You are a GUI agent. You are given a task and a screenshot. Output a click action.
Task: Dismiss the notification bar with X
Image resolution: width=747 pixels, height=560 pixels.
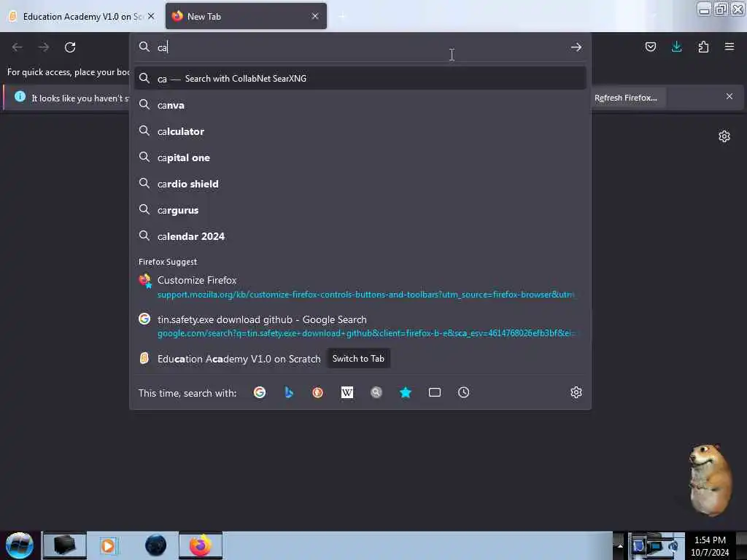(x=729, y=97)
